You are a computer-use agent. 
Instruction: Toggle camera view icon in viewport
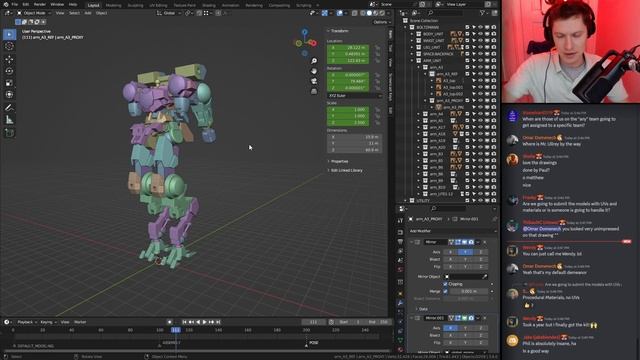point(314,81)
